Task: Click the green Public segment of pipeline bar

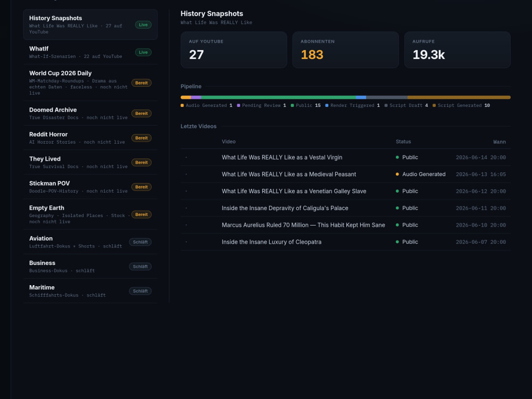Action: (x=278, y=97)
